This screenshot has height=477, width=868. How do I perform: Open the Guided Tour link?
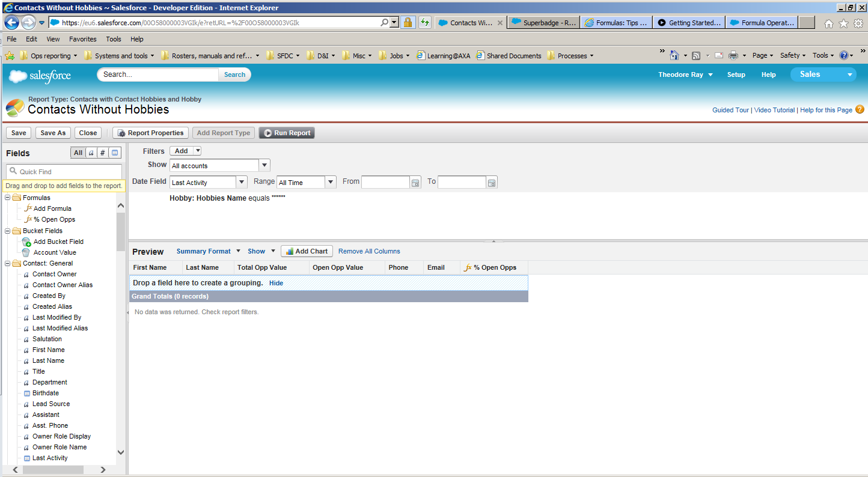tap(730, 110)
